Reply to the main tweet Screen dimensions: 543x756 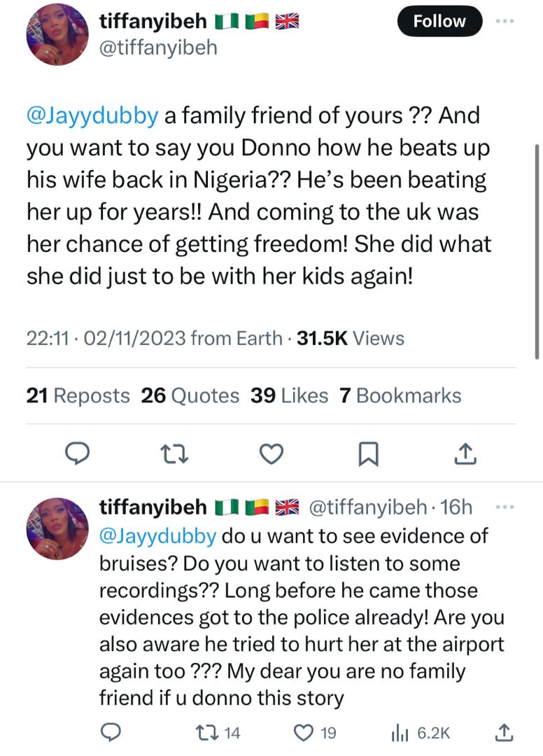pos(80,455)
